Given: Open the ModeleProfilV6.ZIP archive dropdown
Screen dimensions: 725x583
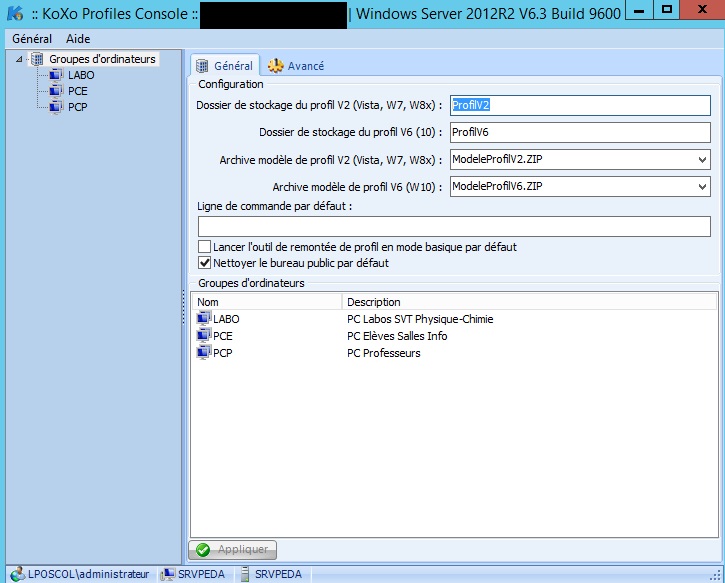Looking at the screenshot, I should [x=702, y=187].
